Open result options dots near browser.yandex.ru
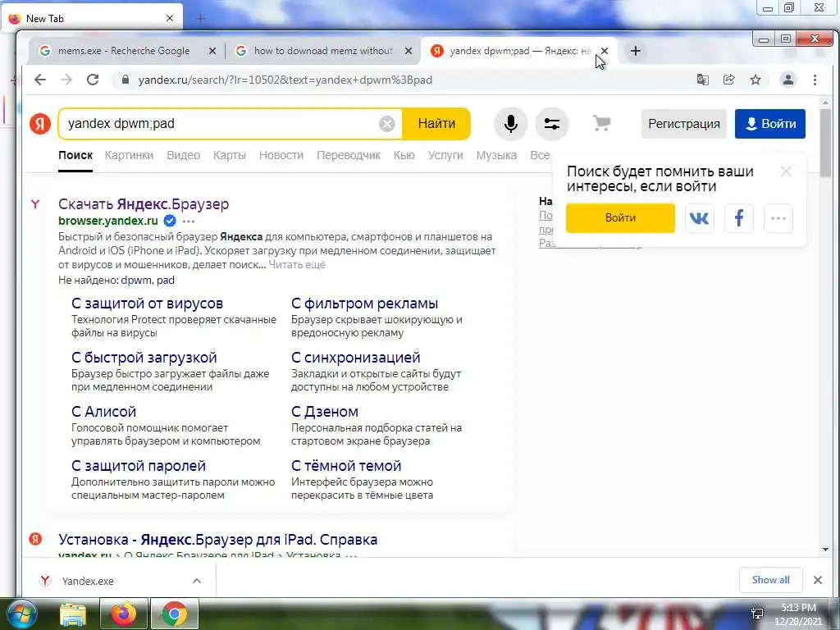This screenshot has width=840, height=630. 189,221
